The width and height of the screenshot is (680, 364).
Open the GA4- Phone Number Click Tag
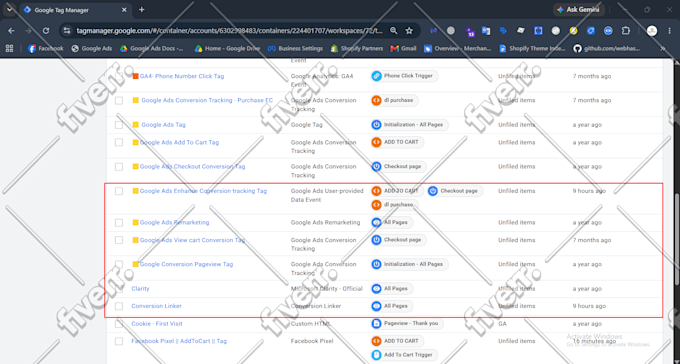coord(182,76)
